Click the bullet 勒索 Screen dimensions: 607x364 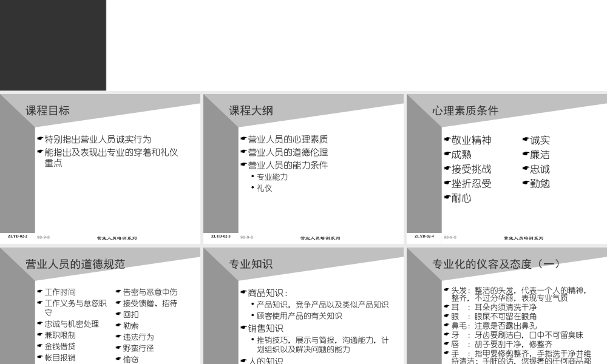pos(131,326)
